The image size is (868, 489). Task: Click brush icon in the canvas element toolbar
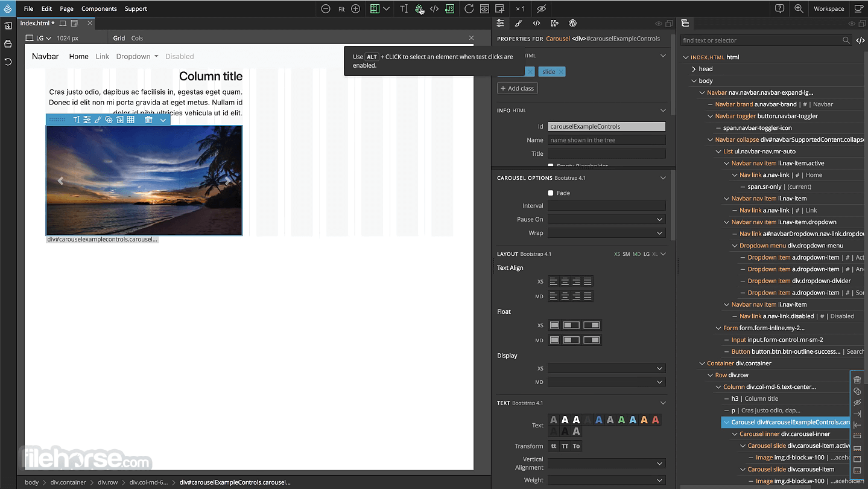(98, 120)
